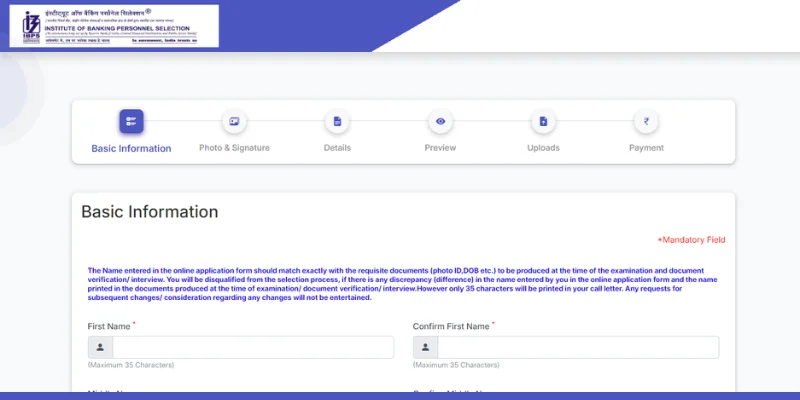Switch to the Basic Information tab label

point(131,148)
